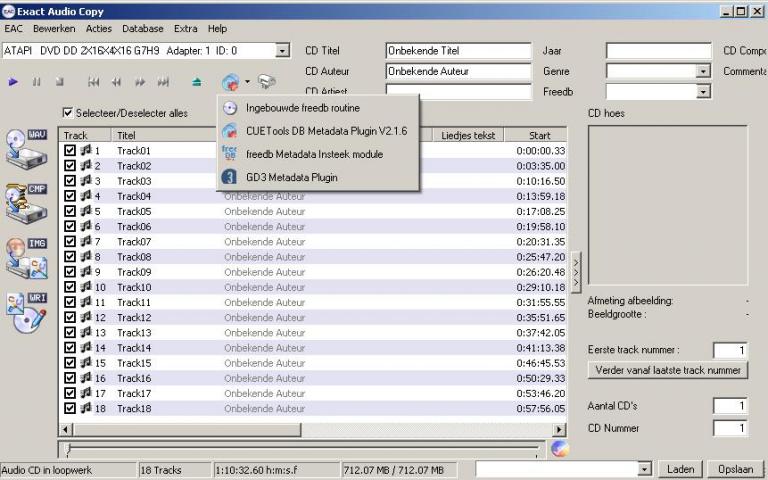Click the metadata provider globe icon
The width and height of the screenshot is (768, 480).
(x=230, y=82)
